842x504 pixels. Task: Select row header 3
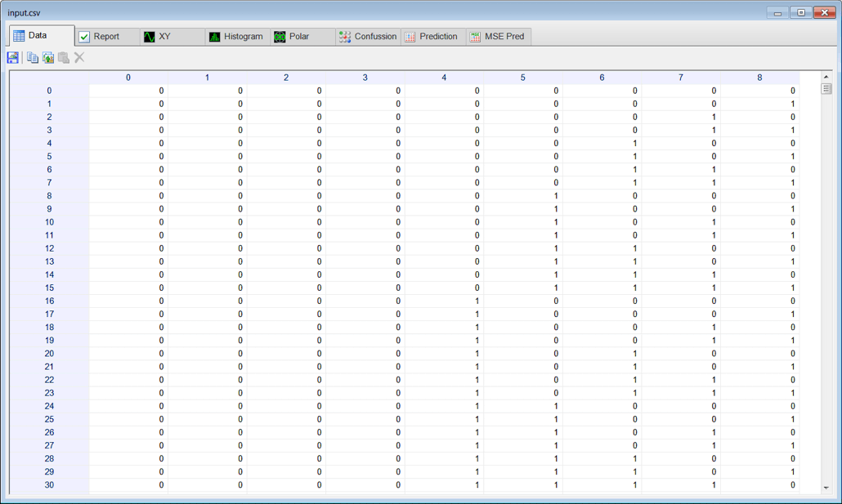pos(49,131)
